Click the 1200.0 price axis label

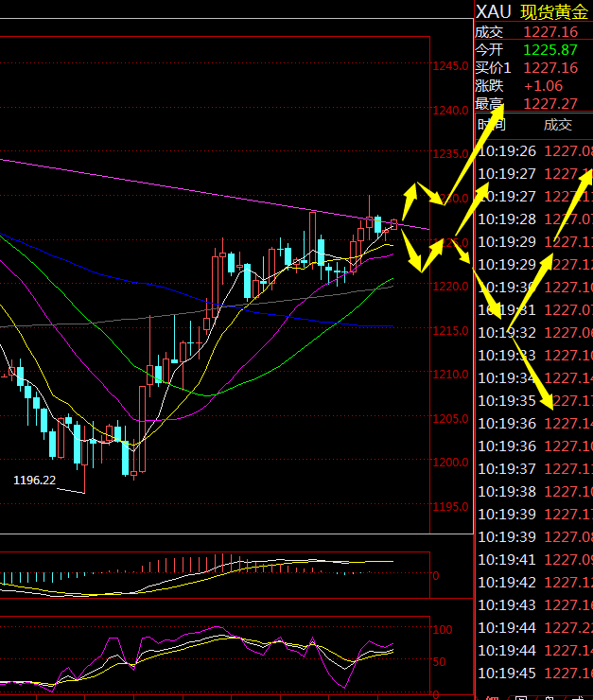pyautogui.click(x=450, y=463)
